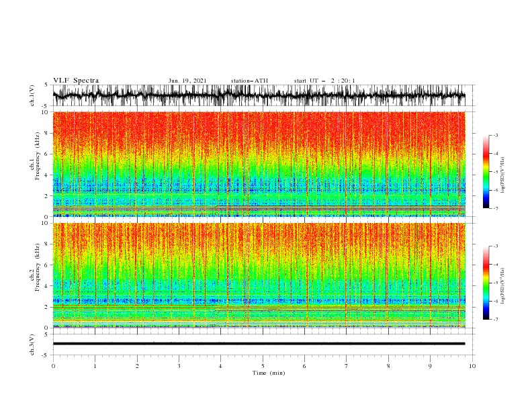Click the "Time (min)" axis title
The image size is (532, 411).
(x=269, y=373)
